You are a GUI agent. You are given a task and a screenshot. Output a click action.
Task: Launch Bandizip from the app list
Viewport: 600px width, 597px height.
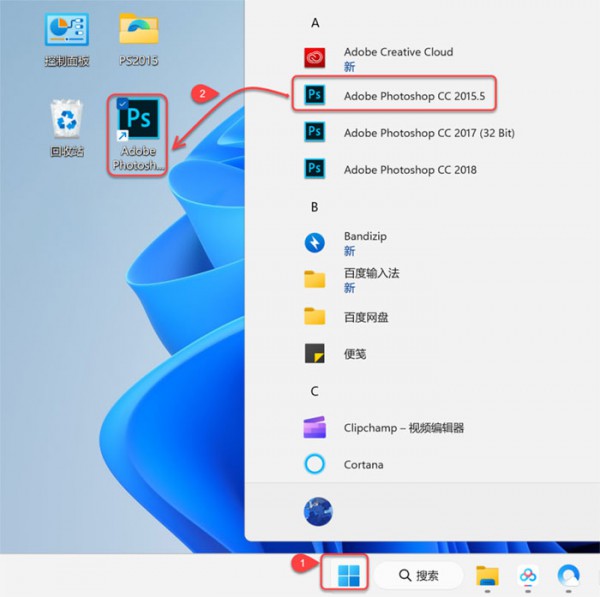[x=365, y=236]
